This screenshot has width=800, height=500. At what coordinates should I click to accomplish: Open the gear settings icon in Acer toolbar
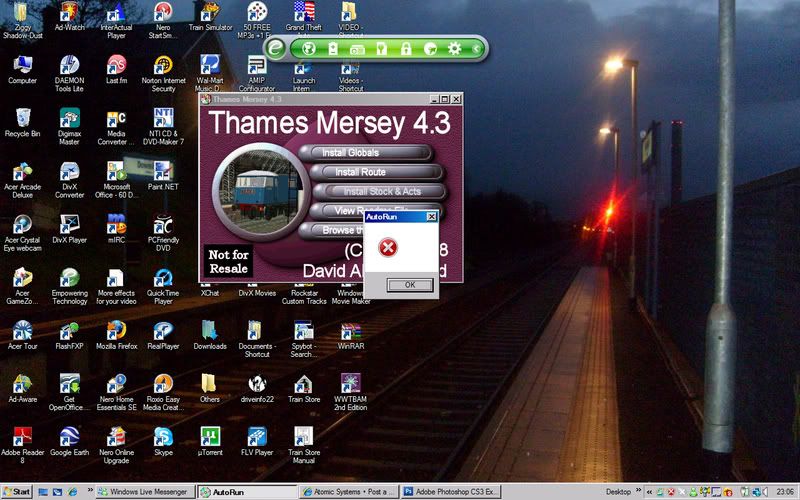[454, 48]
